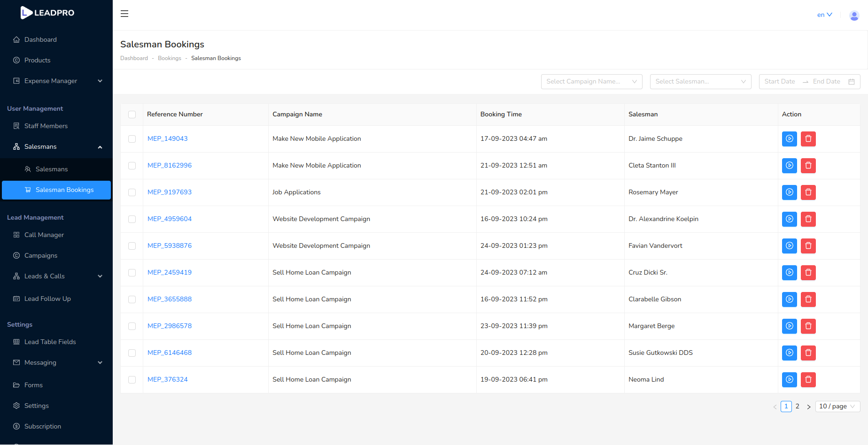
Task: Open the Select Salesman dropdown
Action: (700, 81)
